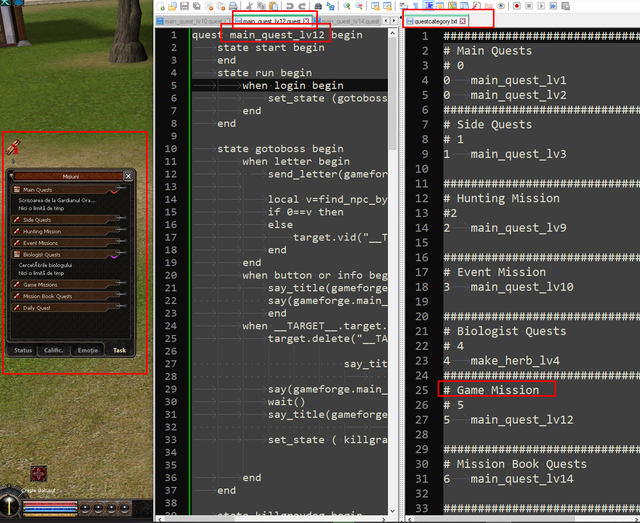Click the Zoom In magnifier icon
Image resolution: width=640 pixels, height=523 pixels.
pos(346,6)
